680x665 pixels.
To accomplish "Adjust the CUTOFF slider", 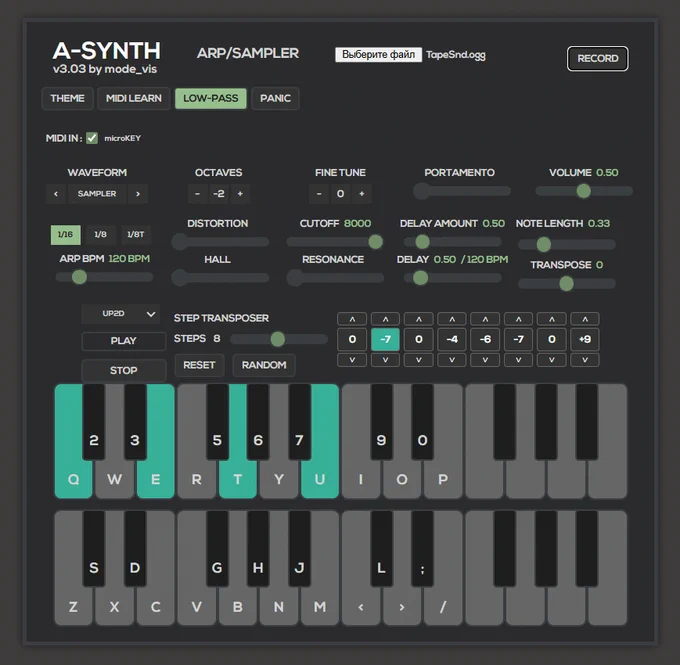I will pyautogui.click(x=335, y=242).
